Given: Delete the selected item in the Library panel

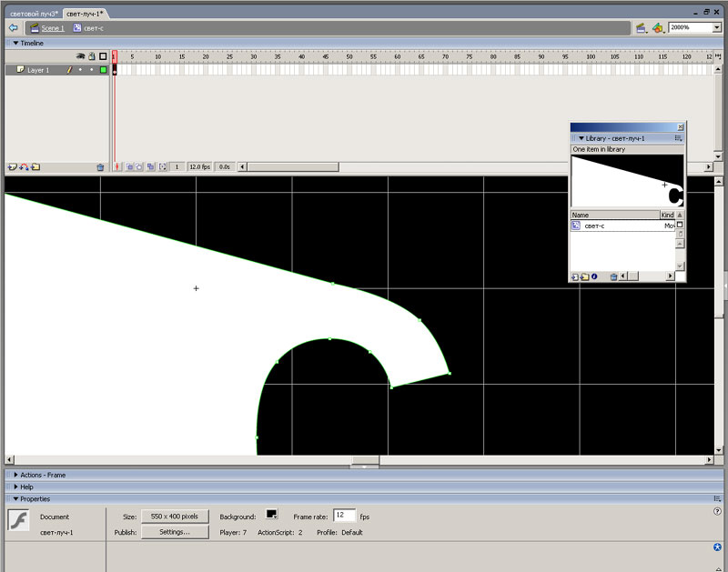Looking at the screenshot, I should [613, 276].
